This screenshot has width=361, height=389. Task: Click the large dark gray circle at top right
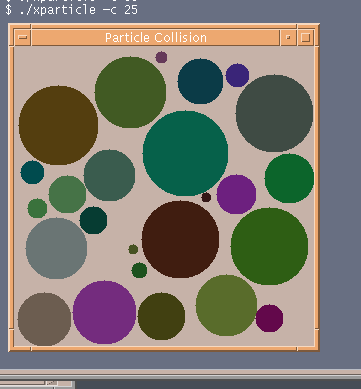click(x=274, y=113)
